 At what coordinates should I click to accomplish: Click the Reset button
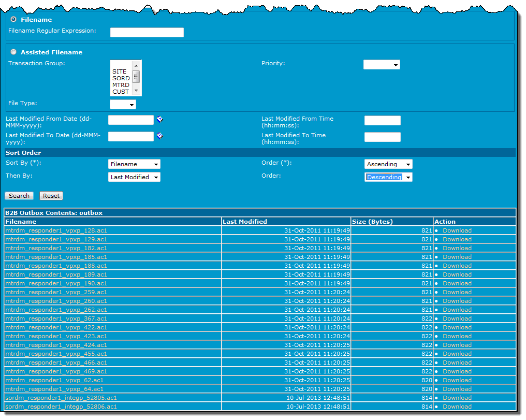51,196
